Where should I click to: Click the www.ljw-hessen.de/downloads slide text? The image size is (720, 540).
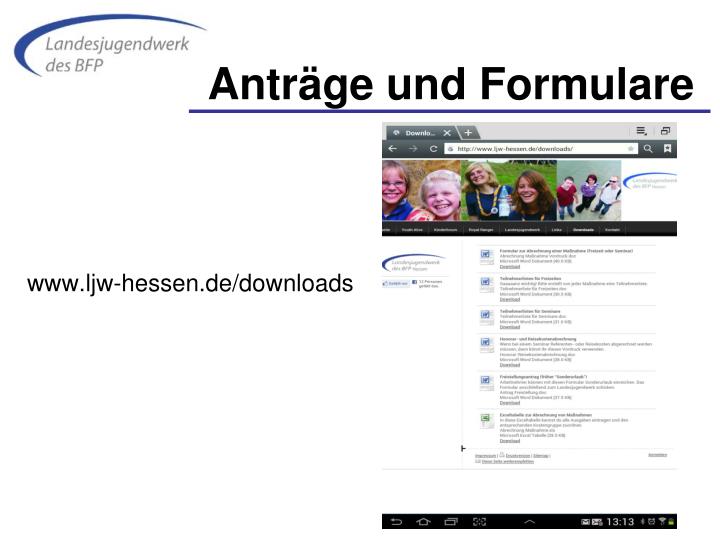(190, 283)
